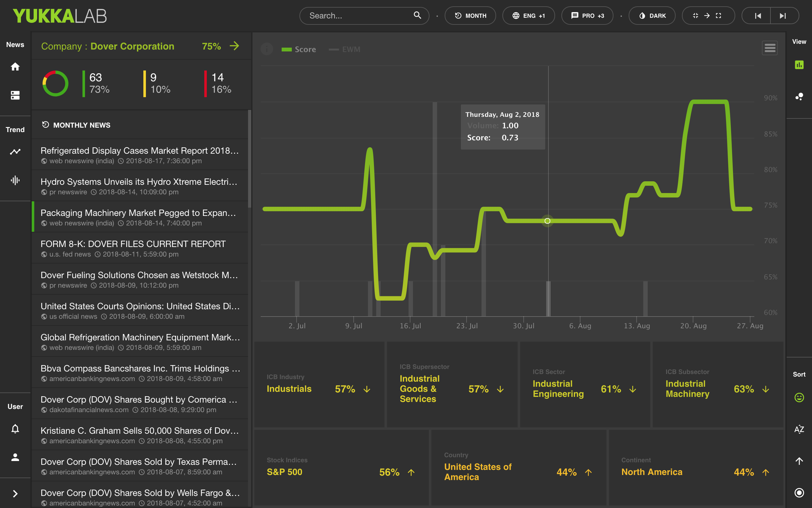Select the bar chart view icon
The height and width of the screenshot is (508, 812).
[x=799, y=65]
